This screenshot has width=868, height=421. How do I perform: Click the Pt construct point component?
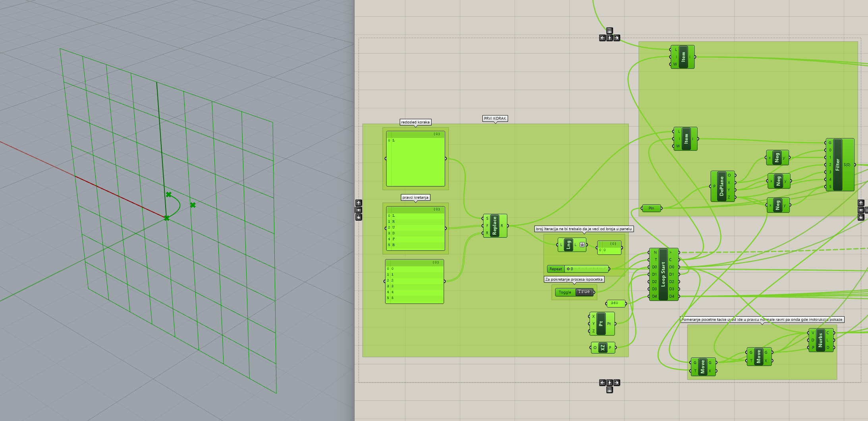tap(601, 324)
